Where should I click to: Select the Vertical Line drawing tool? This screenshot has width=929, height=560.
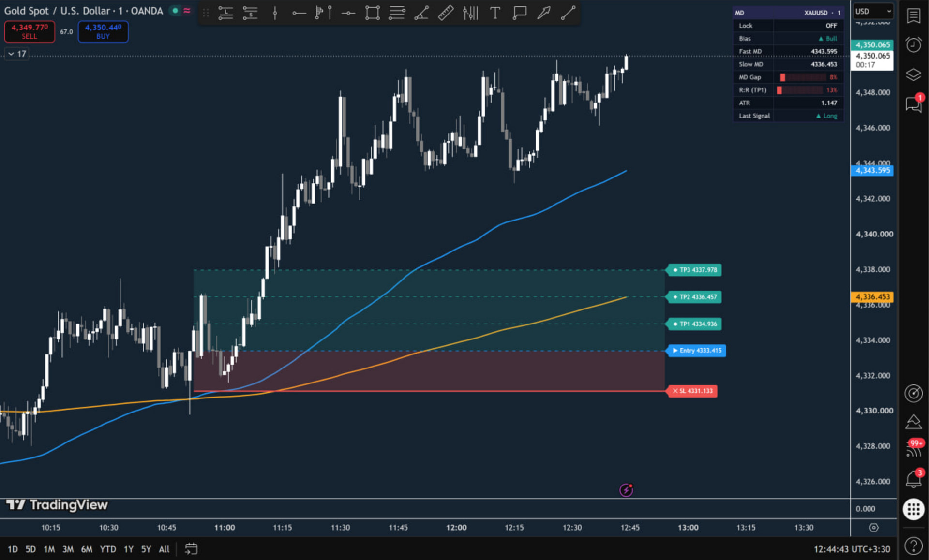point(275,13)
